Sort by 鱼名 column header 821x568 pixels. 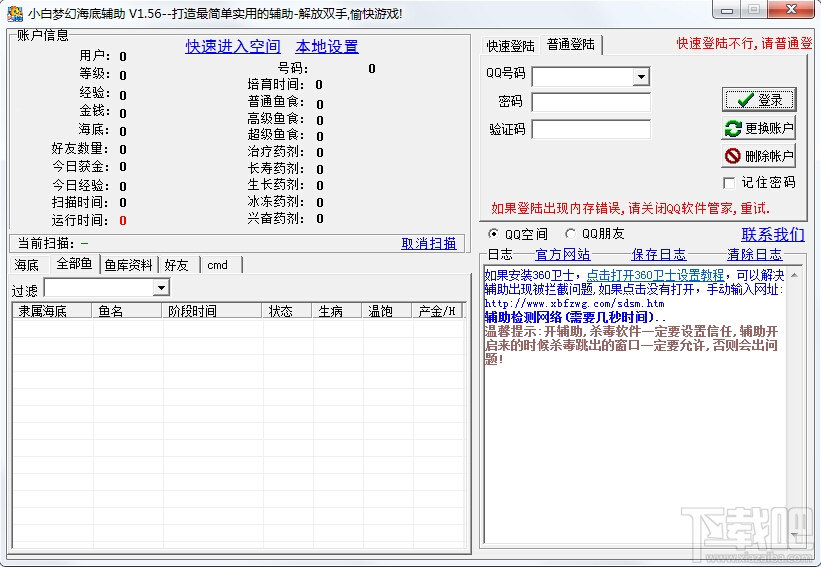pyautogui.click(x=126, y=310)
